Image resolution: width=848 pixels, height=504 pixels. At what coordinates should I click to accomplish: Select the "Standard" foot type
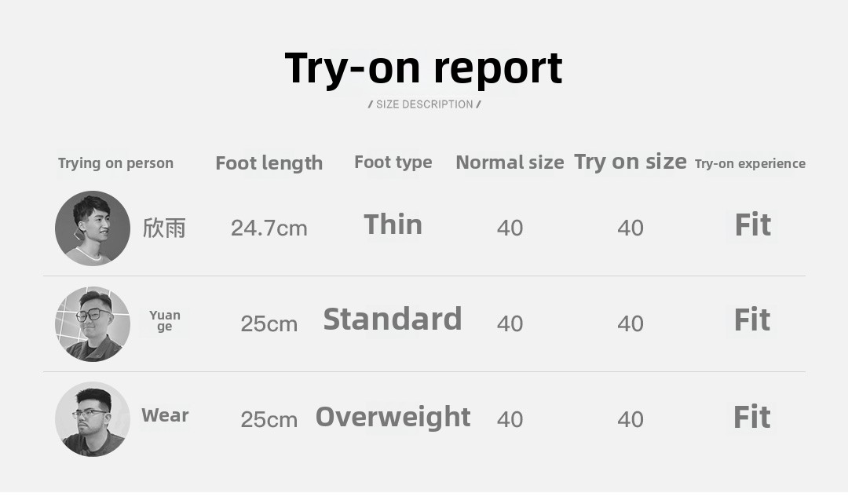pyautogui.click(x=393, y=320)
